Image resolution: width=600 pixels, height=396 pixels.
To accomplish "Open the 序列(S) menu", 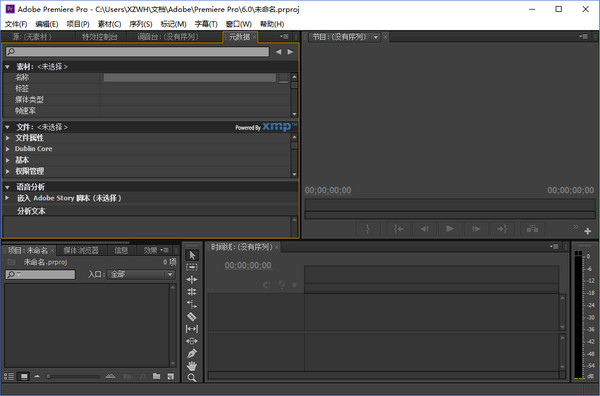I will pos(140,24).
